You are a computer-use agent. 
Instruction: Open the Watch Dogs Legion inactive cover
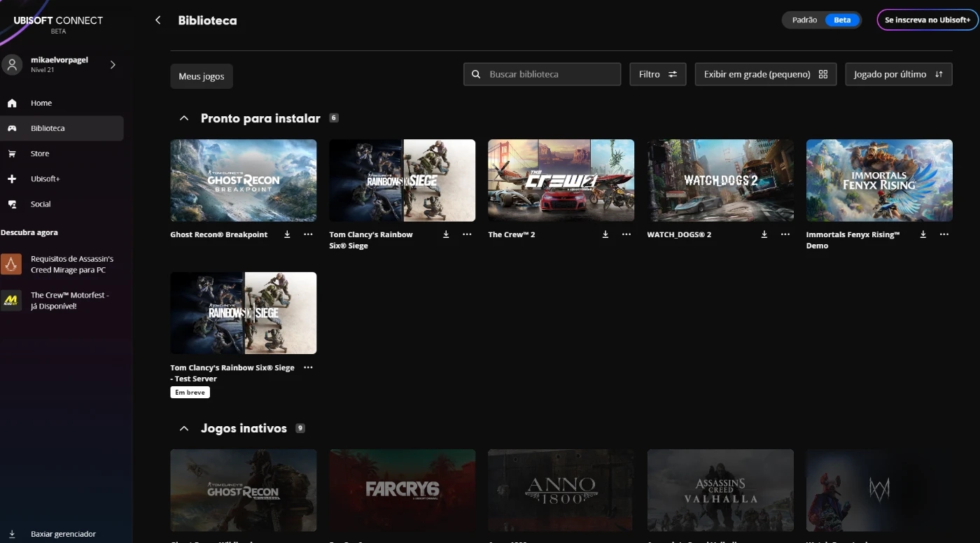tap(879, 490)
